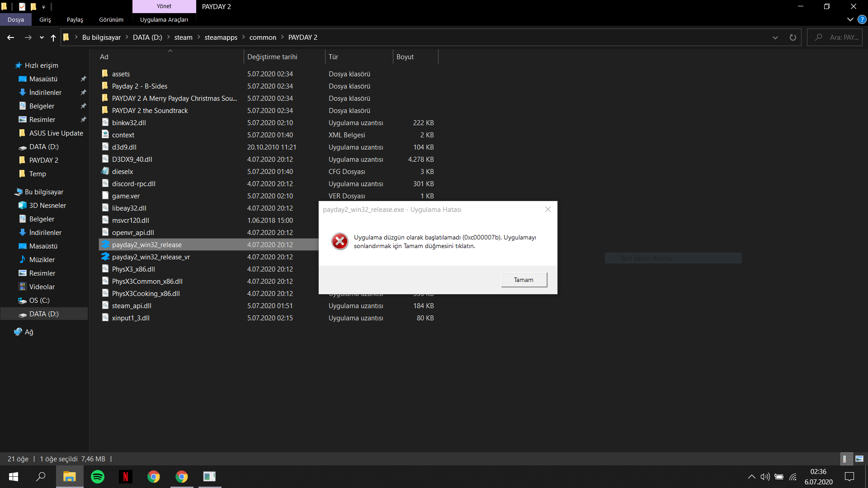Open volume control in system tray
Screen dimensions: 868x488
(765, 477)
